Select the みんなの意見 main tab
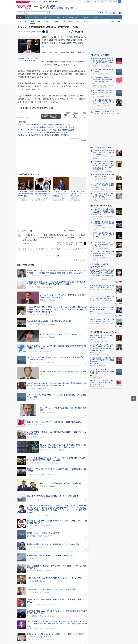The image size is (138, 644). coord(73,17)
